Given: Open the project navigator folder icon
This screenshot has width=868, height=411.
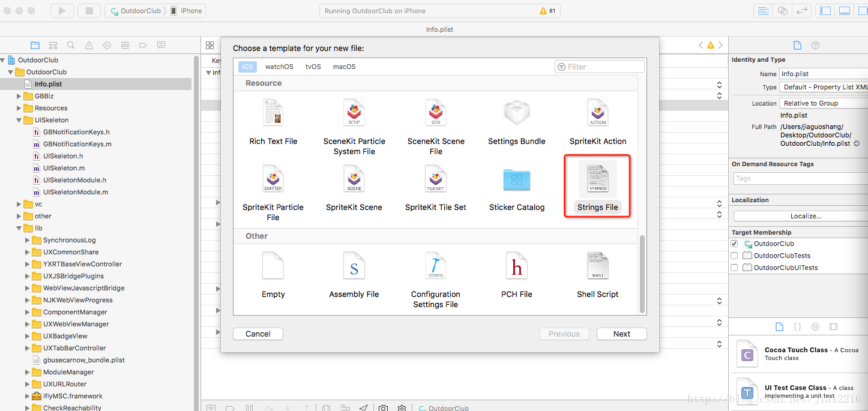Looking at the screenshot, I should tap(35, 45).
